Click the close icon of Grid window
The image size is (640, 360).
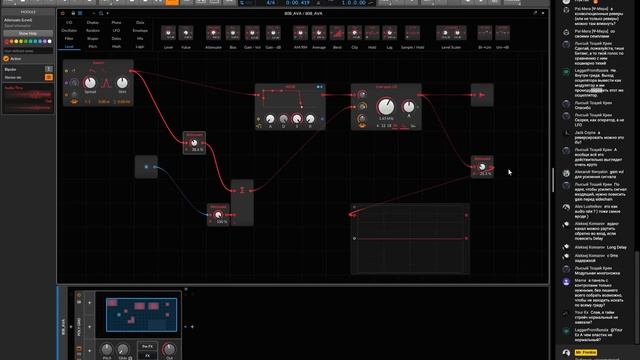click(543, 13)
